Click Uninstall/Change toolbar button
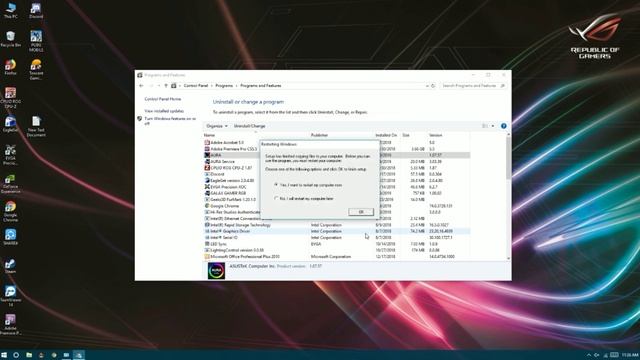Screen dimensions: 640x360 [x=249, y=126]
